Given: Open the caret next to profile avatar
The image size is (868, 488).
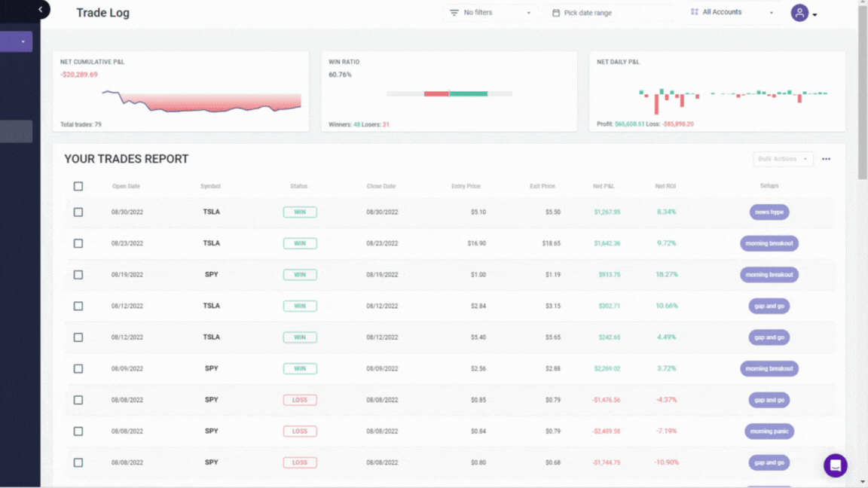Looking at the screenshot, I should pyautogui.click(x=815, y=15).
